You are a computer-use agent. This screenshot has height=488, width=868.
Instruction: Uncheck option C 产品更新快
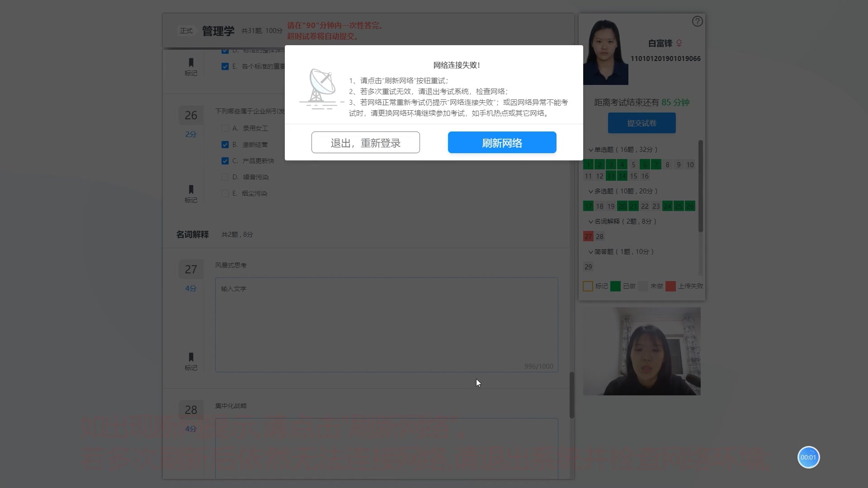225,160
